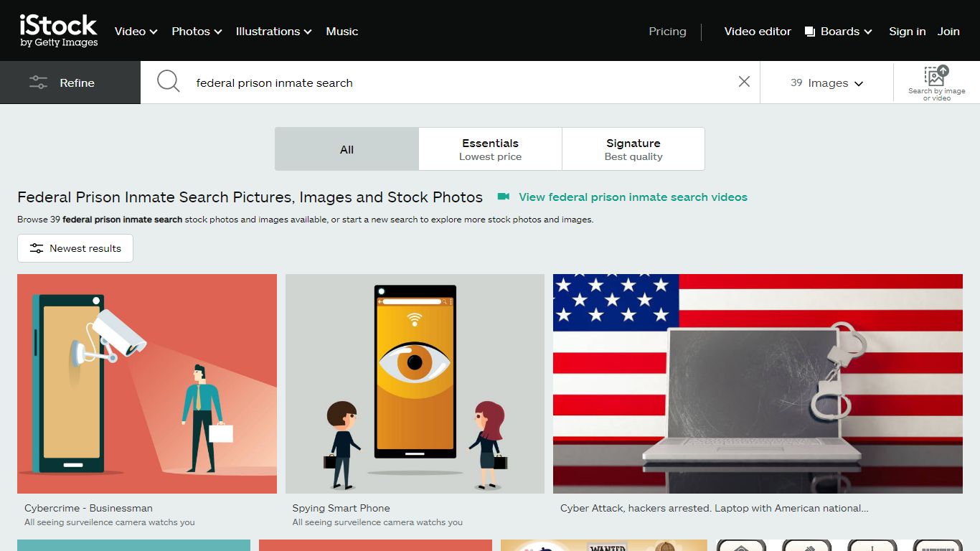Click the Cyber Attack, hackers arrested caption
The width and height of the screenshot is (980, 551).
point(715,508)
